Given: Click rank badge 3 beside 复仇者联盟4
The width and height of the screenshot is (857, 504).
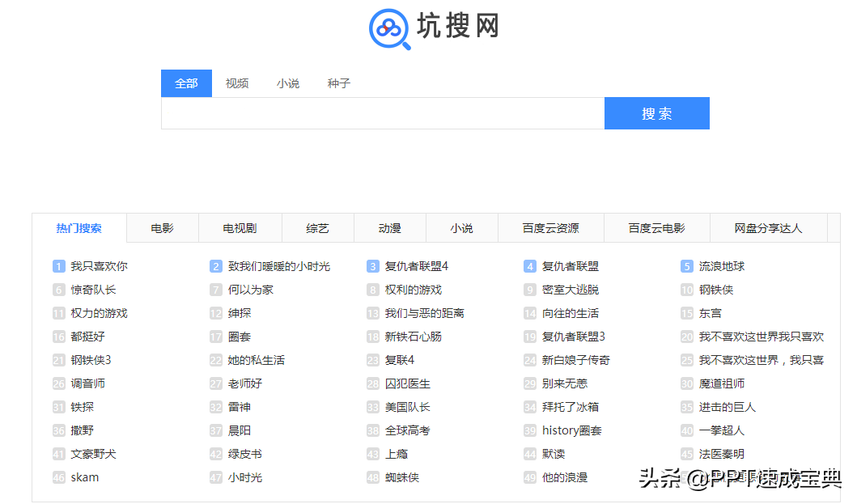Looking at the screenshot, I should [373, 266].
